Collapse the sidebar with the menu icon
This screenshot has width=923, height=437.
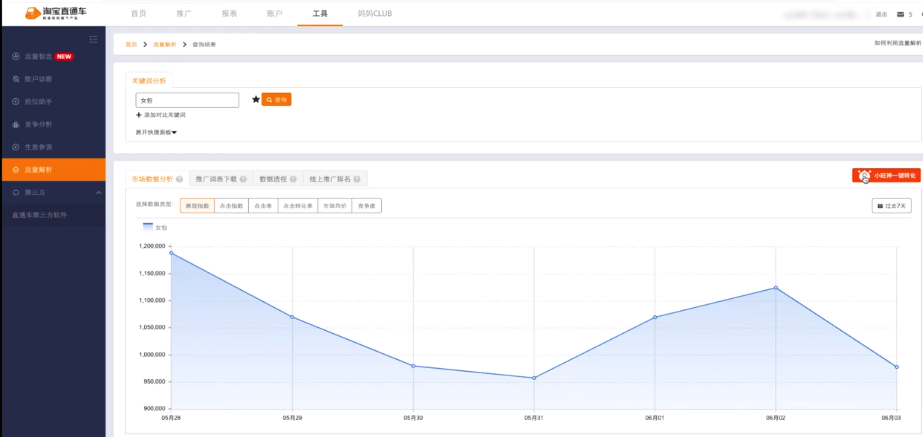tap(93, 39)
